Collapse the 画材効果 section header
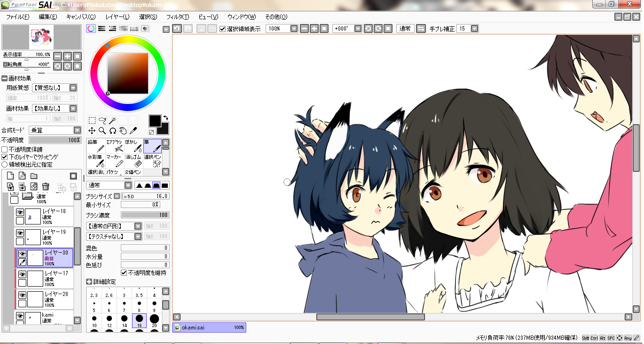The width and height of the screenshot is (644, 344). coord(5,79)
